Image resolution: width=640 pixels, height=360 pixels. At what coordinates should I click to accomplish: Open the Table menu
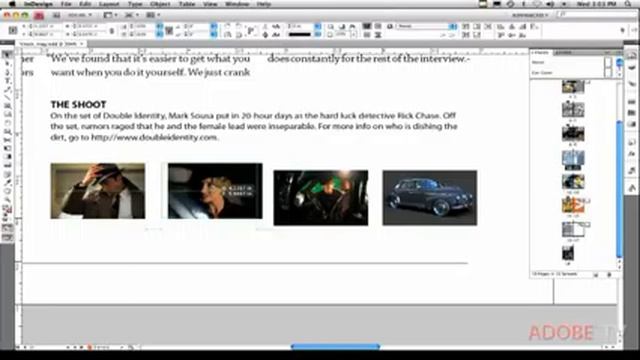tap(187, 4)
